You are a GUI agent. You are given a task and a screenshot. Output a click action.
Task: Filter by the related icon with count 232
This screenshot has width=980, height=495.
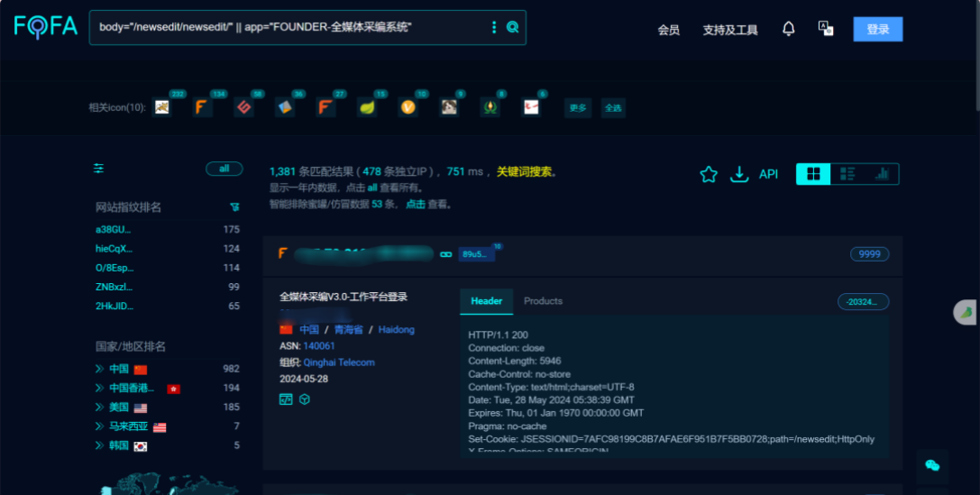click(162, 107)
